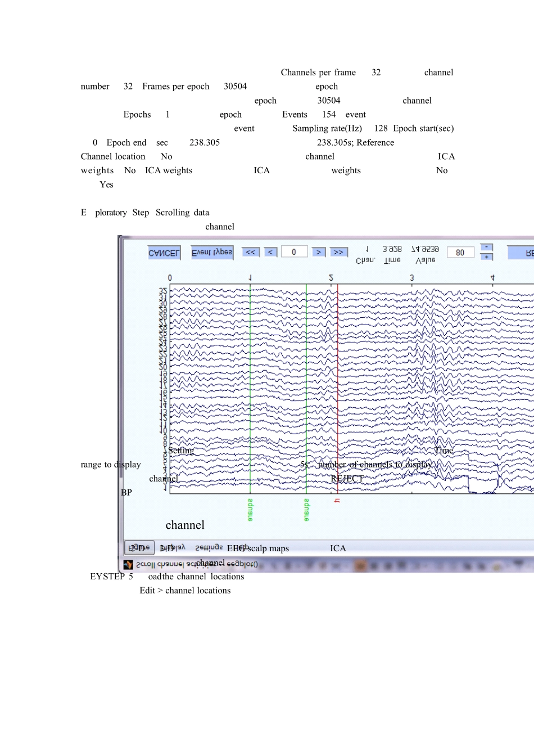Image resolution: width=534 pixels, height=756 pixels.
Task: Click the time position field showing 0
Action: click(294, 252)
